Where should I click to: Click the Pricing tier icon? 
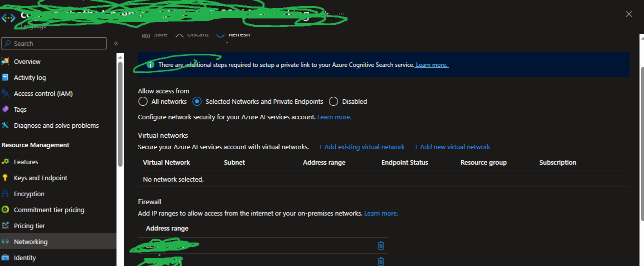point(5,226)
